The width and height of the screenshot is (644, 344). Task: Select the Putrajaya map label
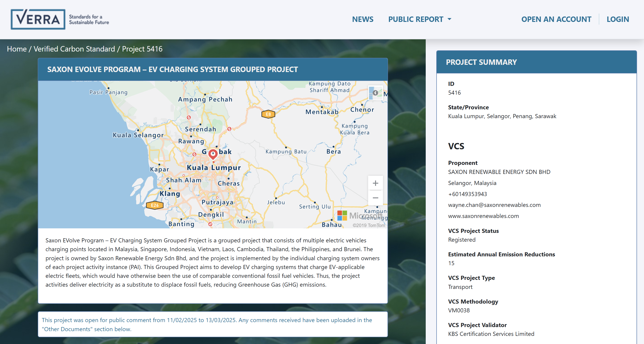coord(217,202)
